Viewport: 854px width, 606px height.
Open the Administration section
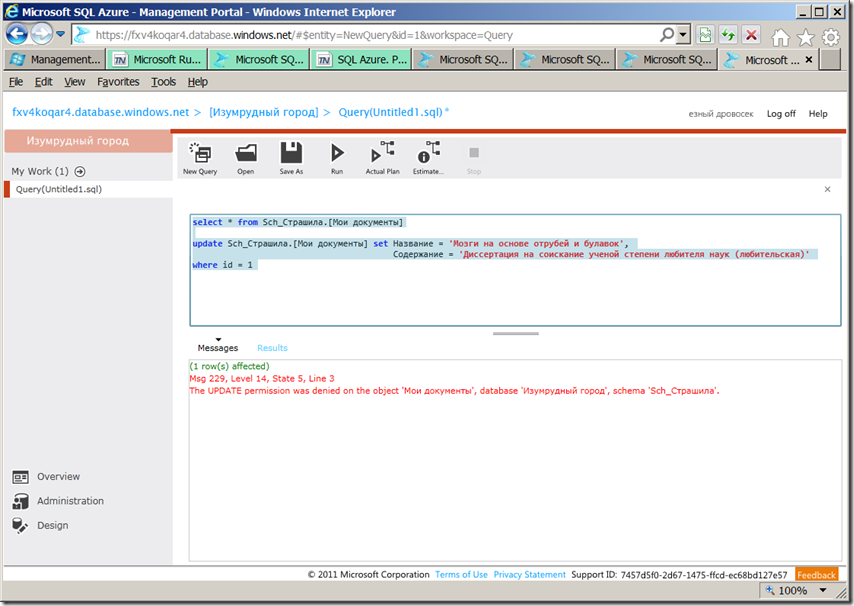point(58,501)
